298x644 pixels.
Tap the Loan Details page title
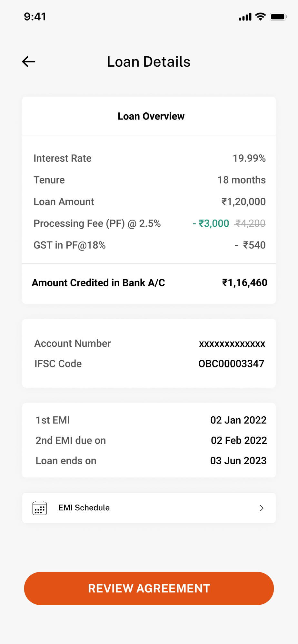click(149, 62)
